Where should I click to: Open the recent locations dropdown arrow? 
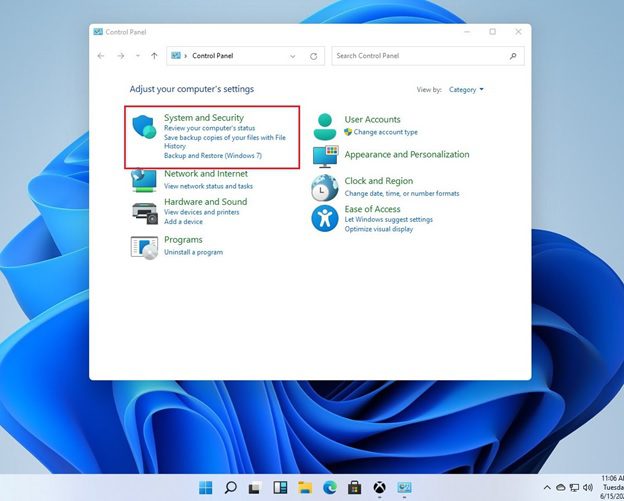coord(138,56)
